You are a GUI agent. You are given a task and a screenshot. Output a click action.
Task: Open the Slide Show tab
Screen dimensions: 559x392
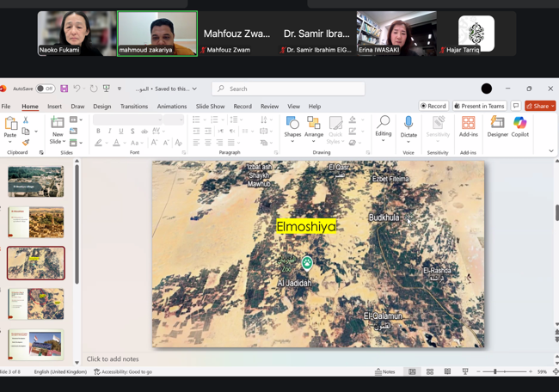(x=210, y=107)
